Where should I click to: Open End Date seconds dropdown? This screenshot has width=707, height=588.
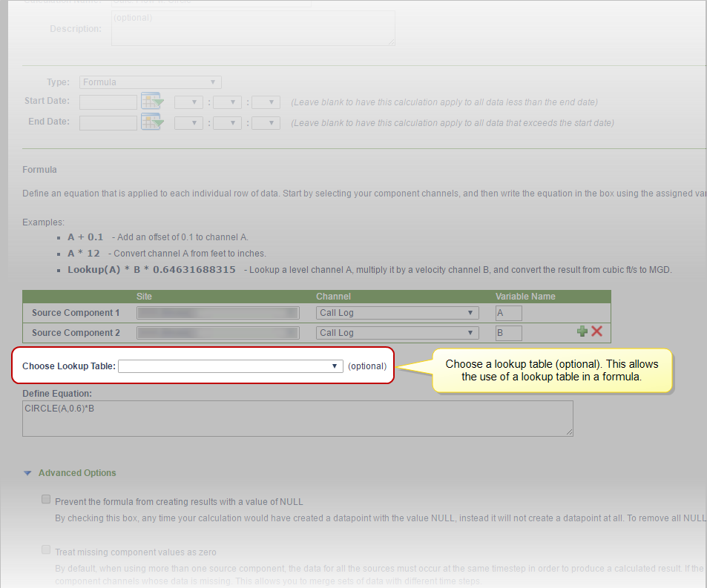pos(266,123)
